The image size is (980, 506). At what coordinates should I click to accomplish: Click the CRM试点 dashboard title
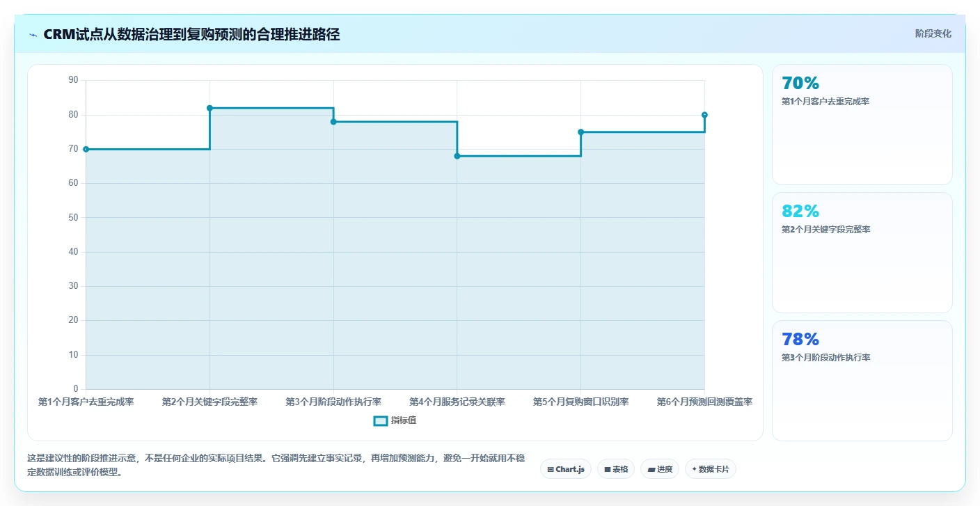pos(191,34)
